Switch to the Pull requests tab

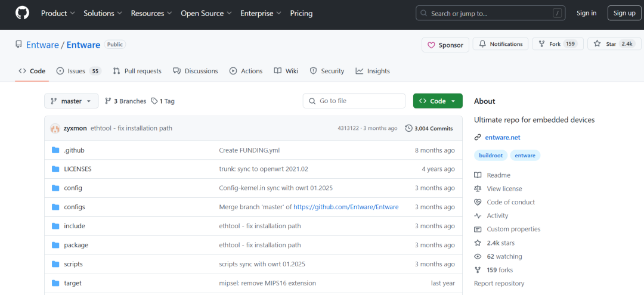pos(137,71)
